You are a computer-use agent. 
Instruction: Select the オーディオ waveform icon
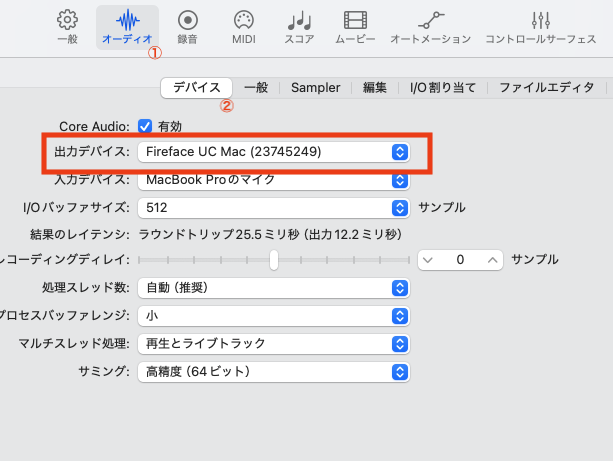pos(127,27)
